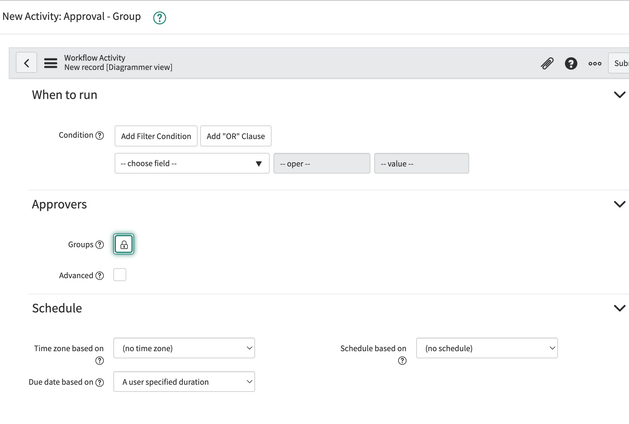Collapse the Schedule section
629x424 pixels.
(x=619, y=308)
